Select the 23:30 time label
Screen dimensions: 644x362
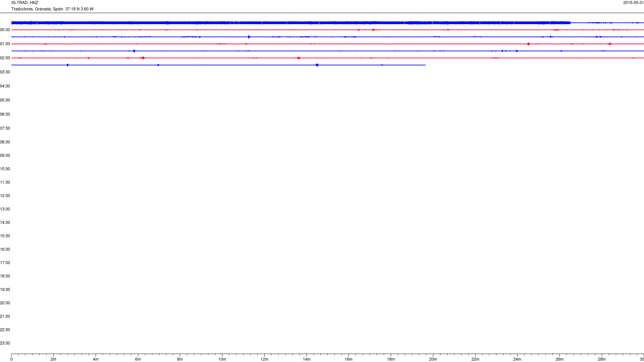click(x=5, y=343)
